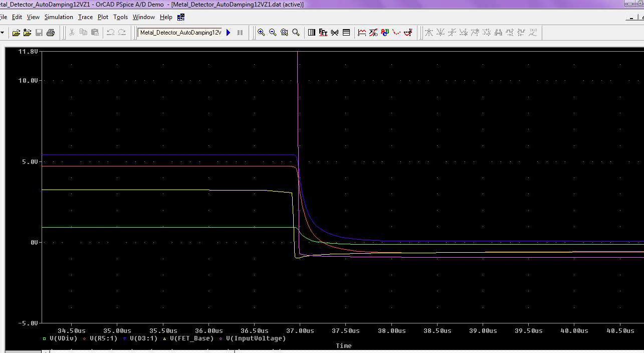Toggle Mark Data Points icon
This screenshot has width=644, height=353.
point(397,33)
